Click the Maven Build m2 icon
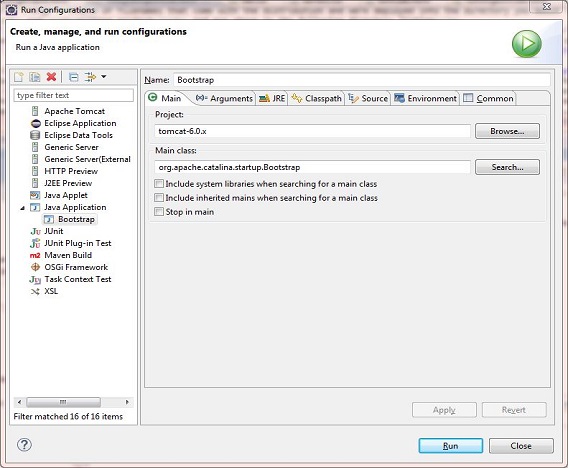This screenshot has width=568, height=468. coord(35,255)
